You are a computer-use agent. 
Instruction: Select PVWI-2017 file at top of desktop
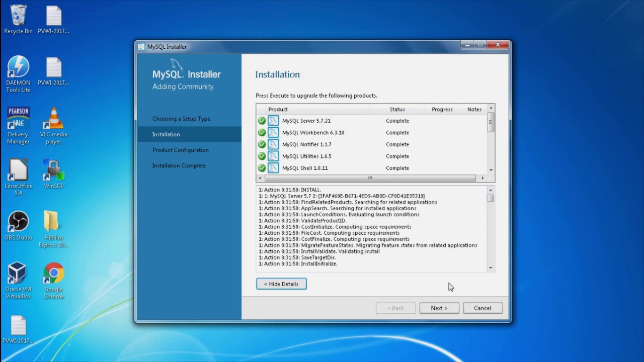pos(53,20)
